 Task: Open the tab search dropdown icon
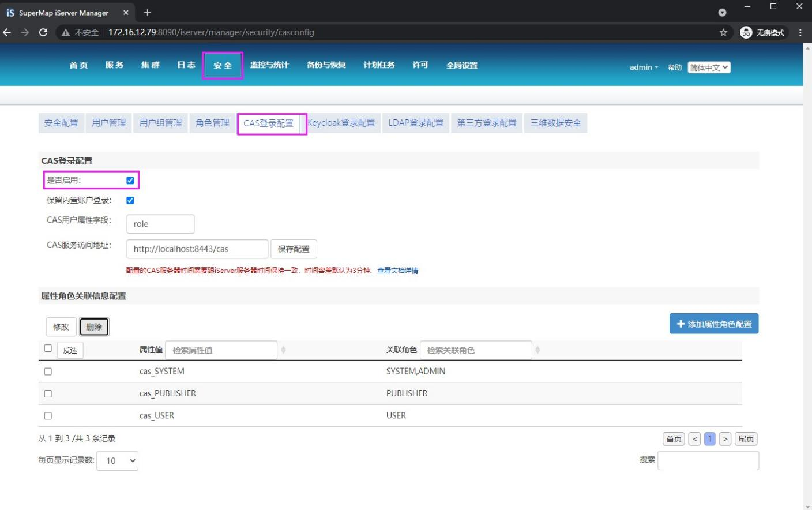[722, 12]
